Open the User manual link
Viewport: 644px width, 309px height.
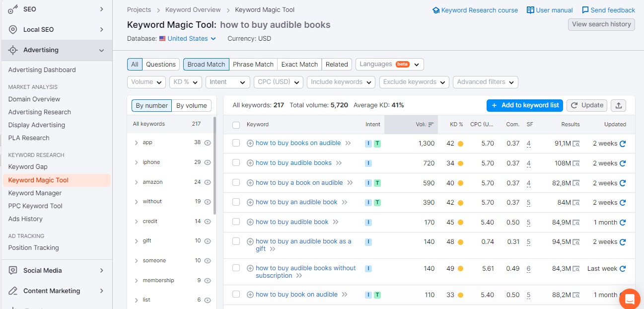pos(550,10)
